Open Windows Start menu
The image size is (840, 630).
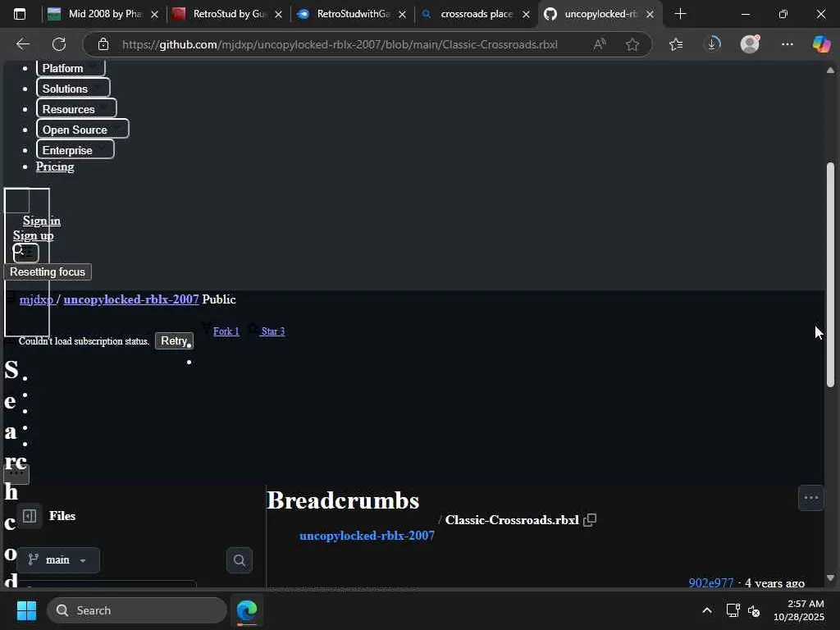tap(26, 610)
